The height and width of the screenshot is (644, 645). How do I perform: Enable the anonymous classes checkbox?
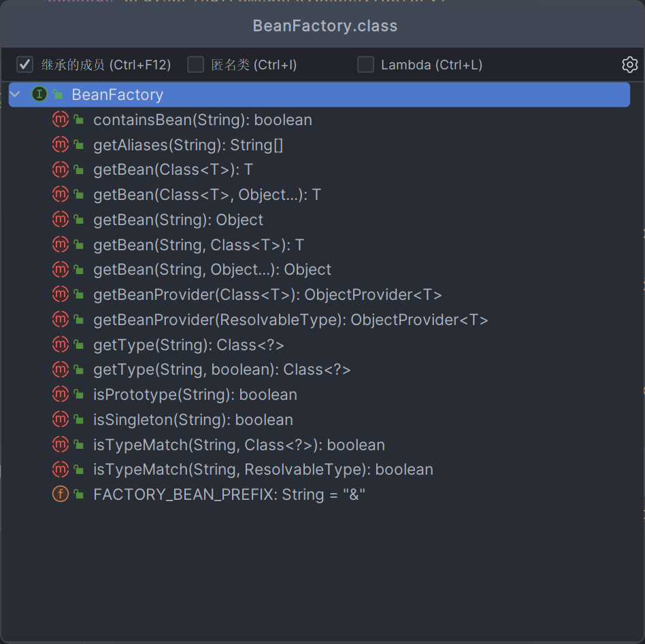coord(196,65)
